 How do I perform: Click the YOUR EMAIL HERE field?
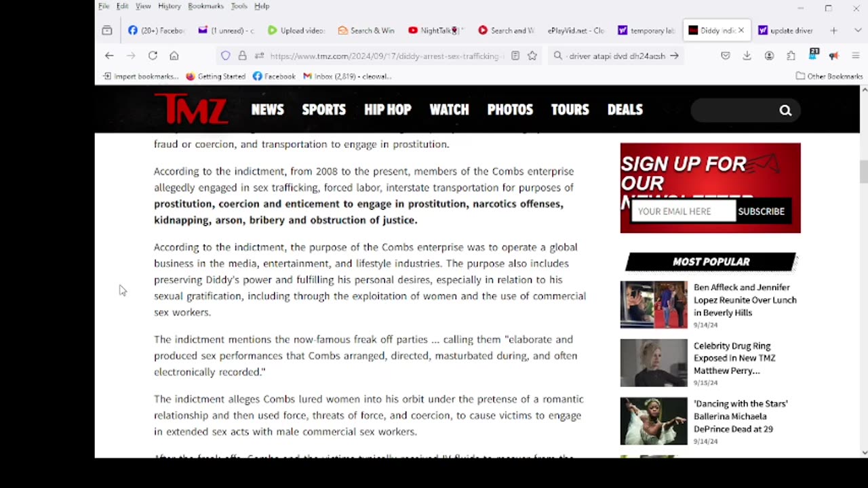(684, 211)
